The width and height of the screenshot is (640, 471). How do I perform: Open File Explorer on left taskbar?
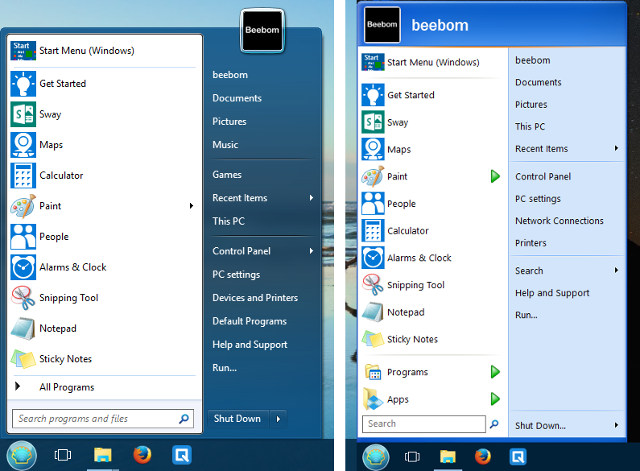coord(102,455)
